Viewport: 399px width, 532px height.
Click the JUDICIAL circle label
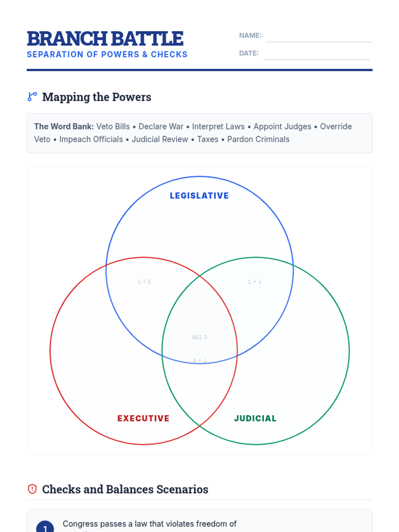pyautogui.click(x=255, y=418)
